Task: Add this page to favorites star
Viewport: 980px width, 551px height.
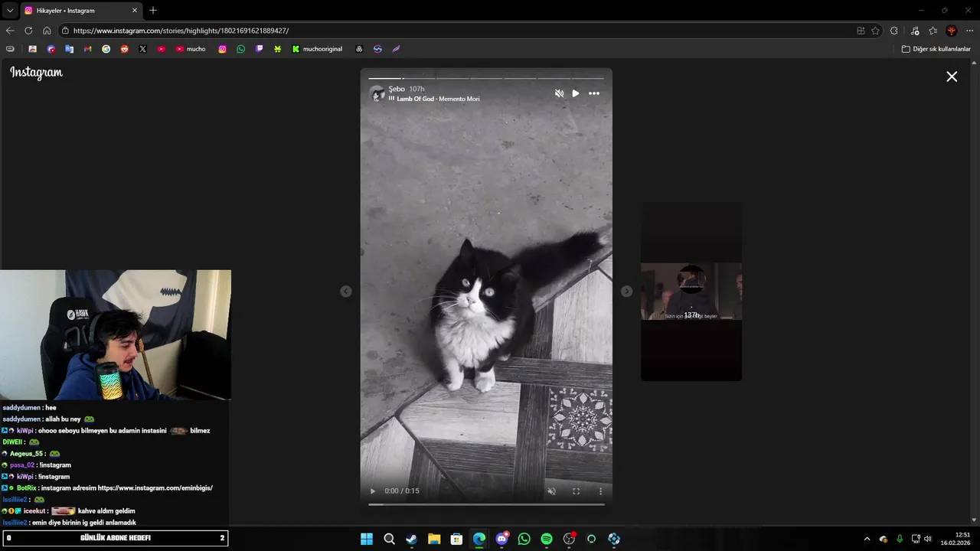Action: [x=875, y=31]
